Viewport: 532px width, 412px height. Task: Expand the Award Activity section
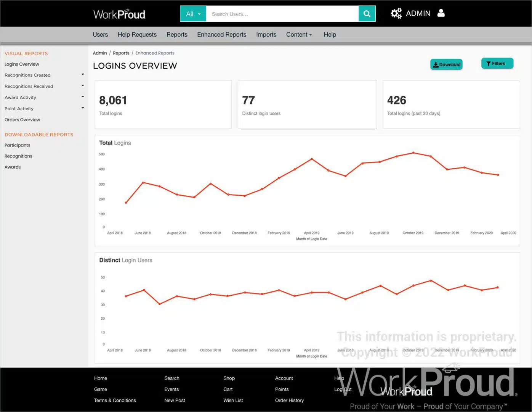click(83, 97)
